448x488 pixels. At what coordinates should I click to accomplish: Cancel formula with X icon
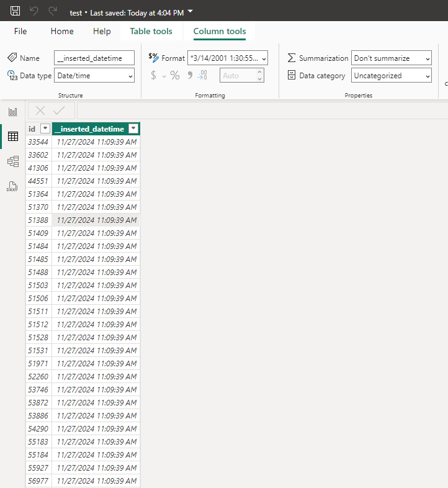(x=40, y=111)
